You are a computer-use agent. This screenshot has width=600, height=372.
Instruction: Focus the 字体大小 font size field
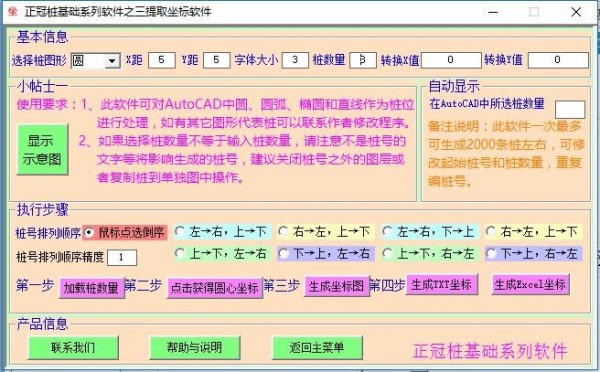295,60
